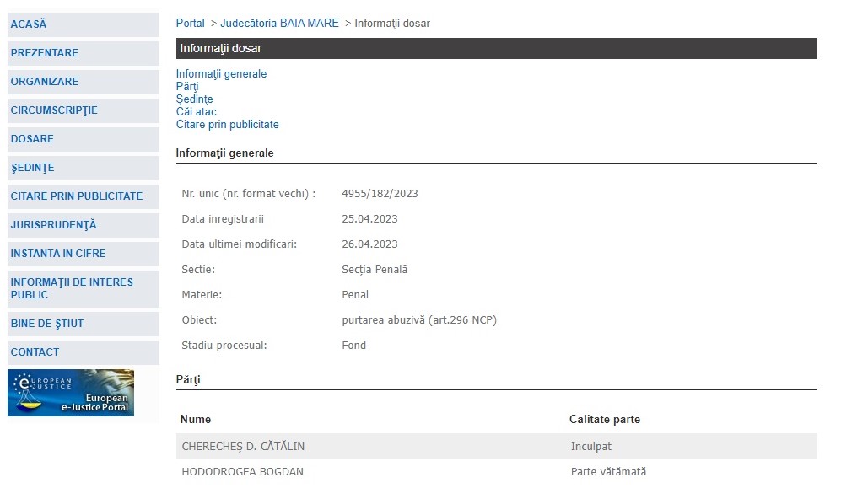Jump to the Părţi anchor link

pyautogui.click(x=187, y=87)
